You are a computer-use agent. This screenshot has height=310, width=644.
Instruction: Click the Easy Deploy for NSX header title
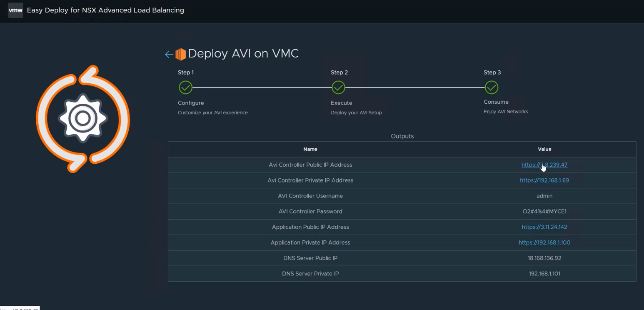point(105,10)
